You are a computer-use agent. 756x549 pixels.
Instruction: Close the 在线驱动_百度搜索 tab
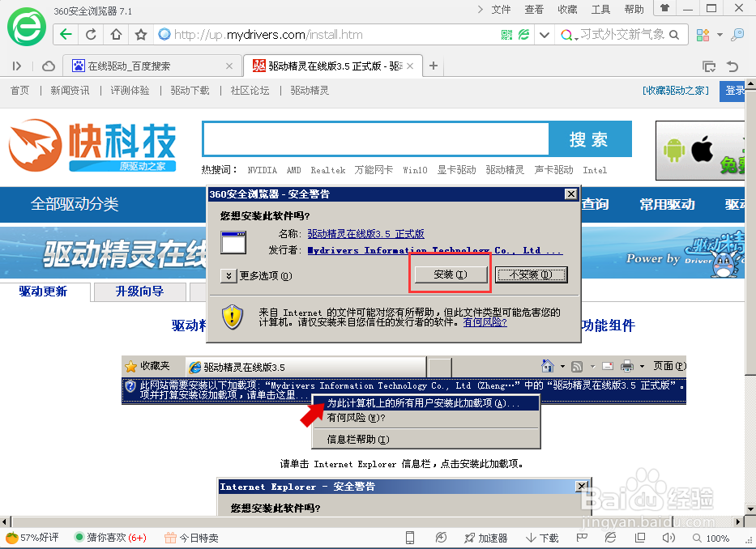click(229, 66)
